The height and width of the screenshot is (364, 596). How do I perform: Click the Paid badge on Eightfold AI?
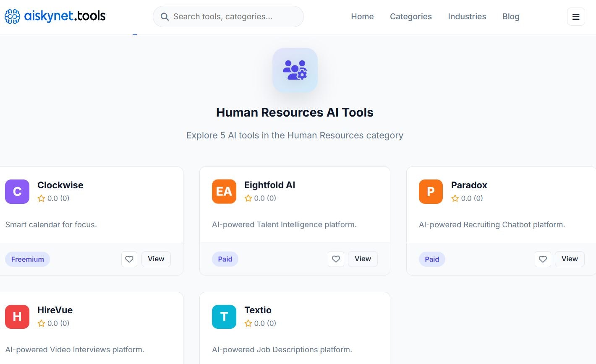pos(225,259)
